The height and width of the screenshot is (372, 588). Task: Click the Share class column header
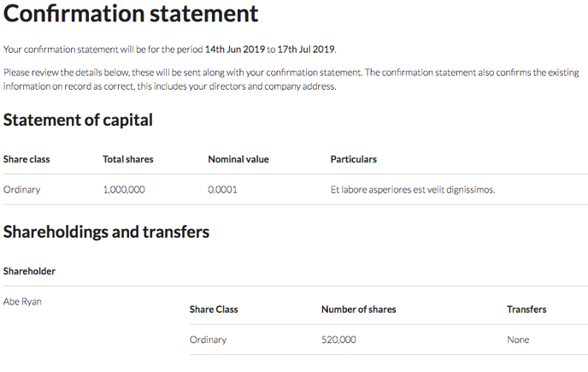(26, 159)
